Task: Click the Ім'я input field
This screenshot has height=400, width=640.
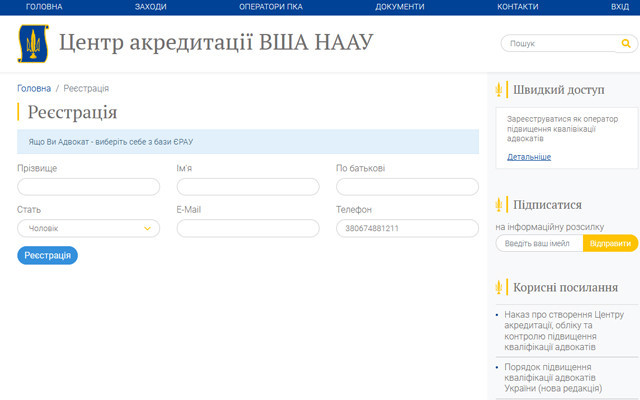Action: (x=248, y=187)
